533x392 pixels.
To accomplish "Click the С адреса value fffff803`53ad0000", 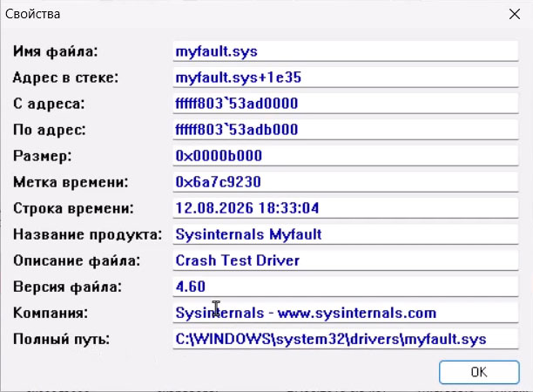I will 346,104.
